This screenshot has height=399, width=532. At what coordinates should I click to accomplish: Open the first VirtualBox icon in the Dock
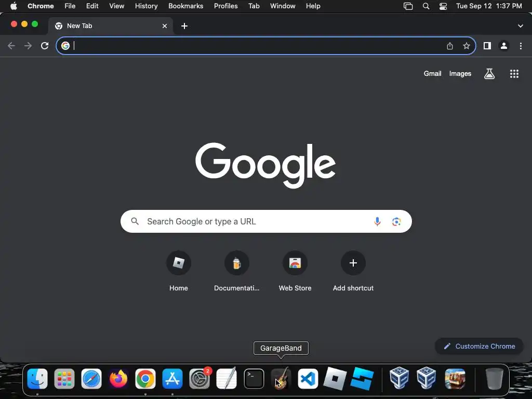[x=399, y=378]
